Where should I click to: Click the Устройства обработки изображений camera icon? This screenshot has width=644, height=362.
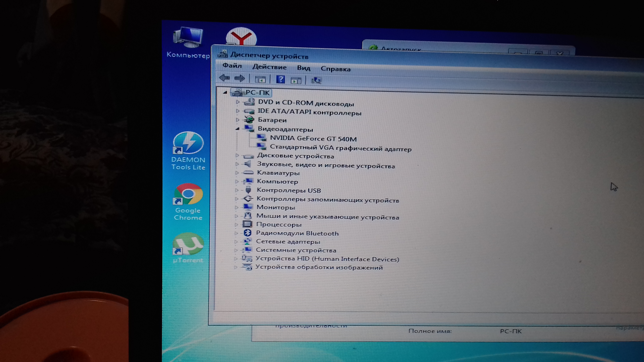tap(247, 267)
